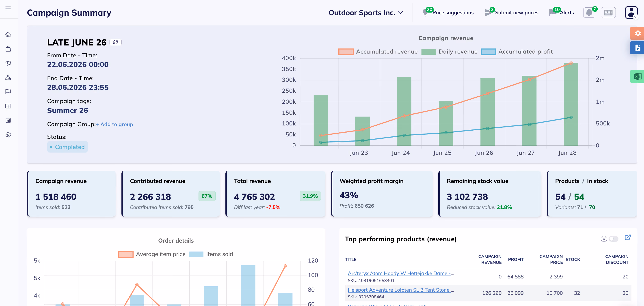644x306 pixels.
Task: Open the flask experiments icon
Action: pos(8,77)
